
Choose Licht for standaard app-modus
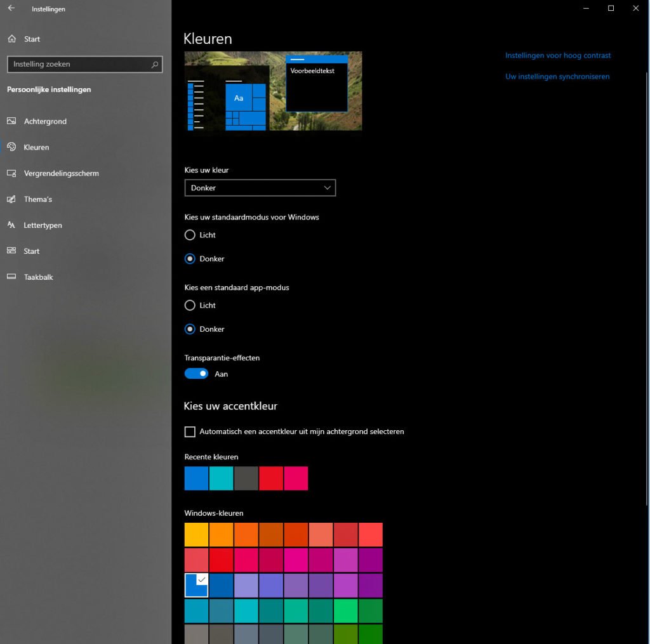pyautogui.click(x=190, y=305)
